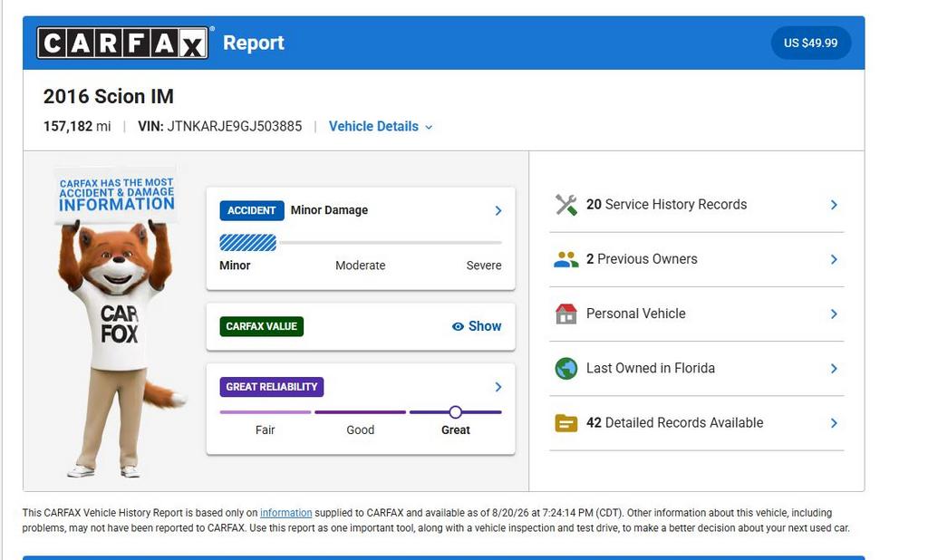
Task: Click the Fair reliability segment
Action: click(266, 412)
